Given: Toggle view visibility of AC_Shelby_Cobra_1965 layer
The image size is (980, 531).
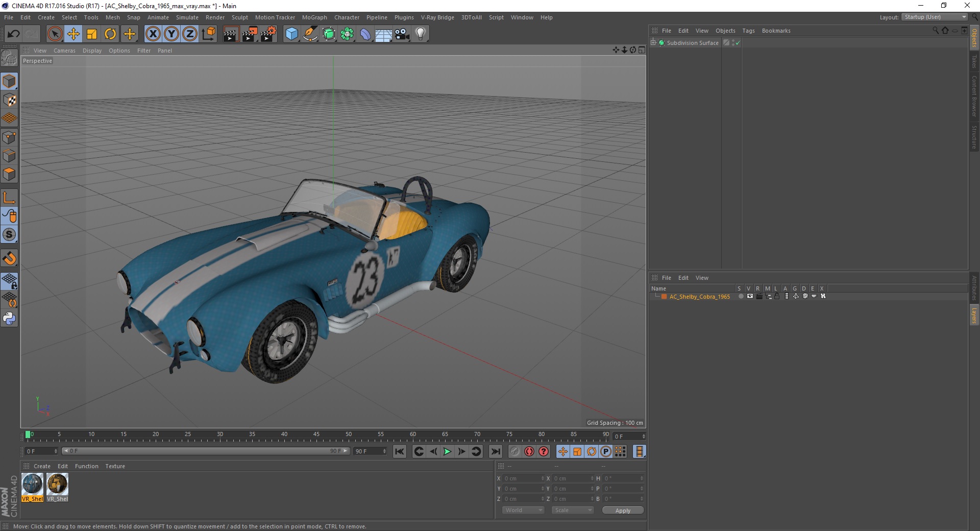Looking at the screenshot, I should coord(750,296).
